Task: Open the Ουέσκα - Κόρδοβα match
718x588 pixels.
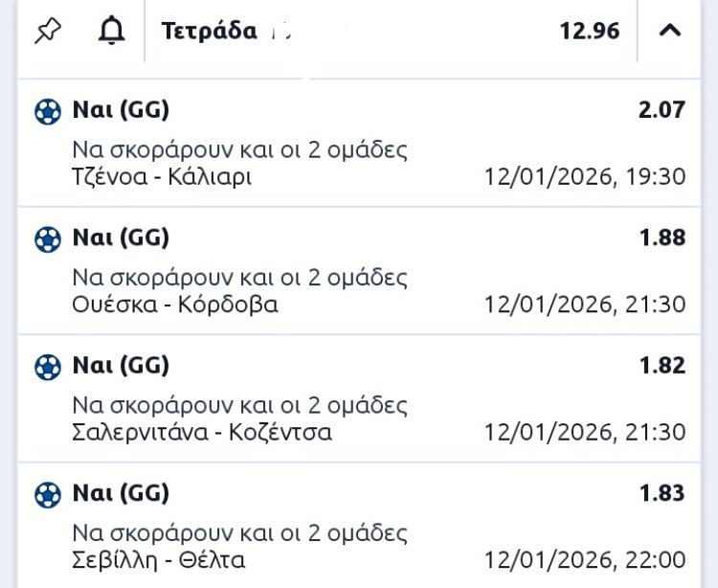Action: pyautogui.click(x=174, y=305)
